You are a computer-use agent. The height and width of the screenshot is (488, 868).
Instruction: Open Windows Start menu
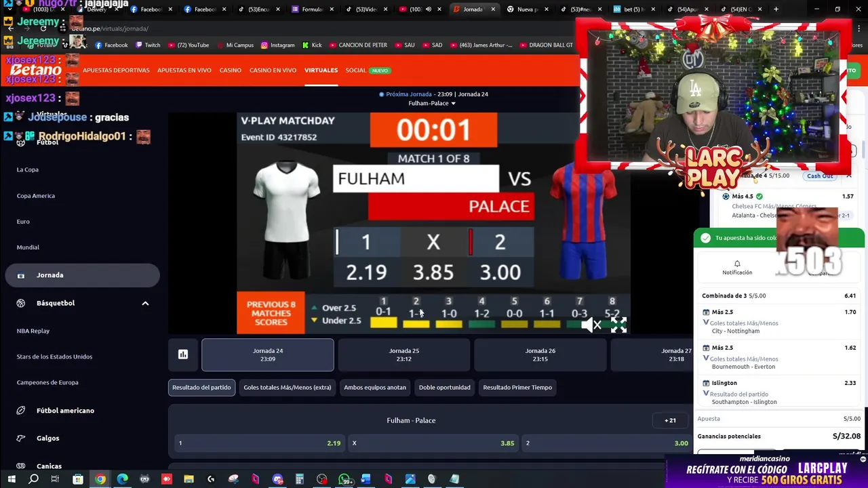[x=12, y=479]
